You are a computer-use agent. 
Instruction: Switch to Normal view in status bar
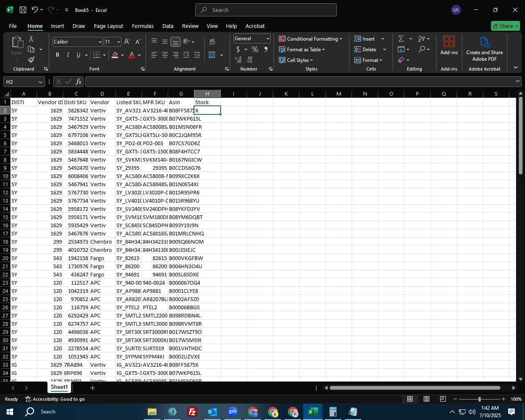(410, 399)
